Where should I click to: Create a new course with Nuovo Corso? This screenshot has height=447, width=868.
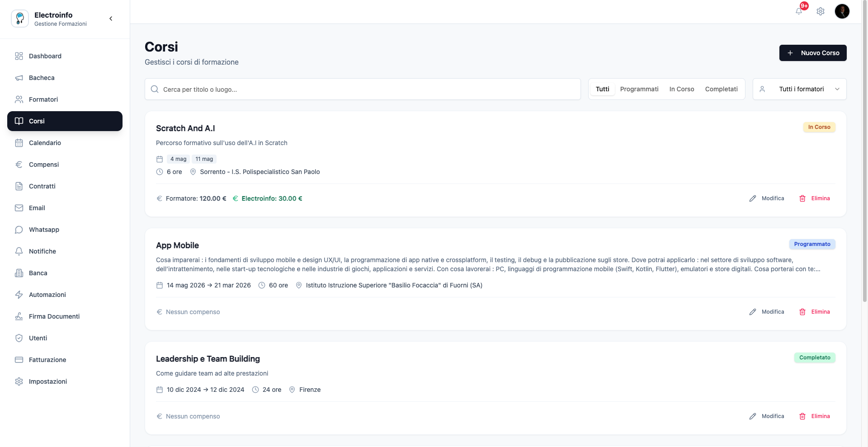813,53
